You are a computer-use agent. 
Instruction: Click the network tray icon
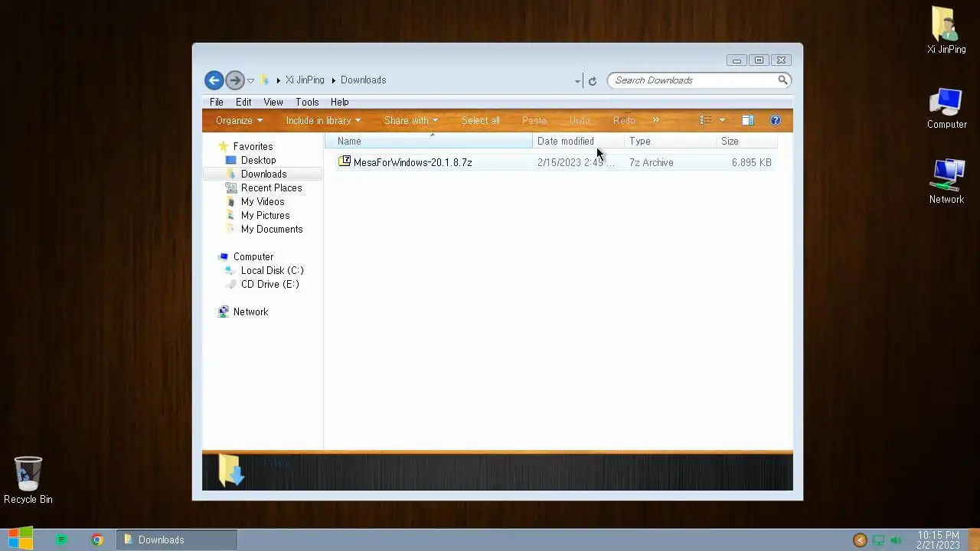coord(878,540)
